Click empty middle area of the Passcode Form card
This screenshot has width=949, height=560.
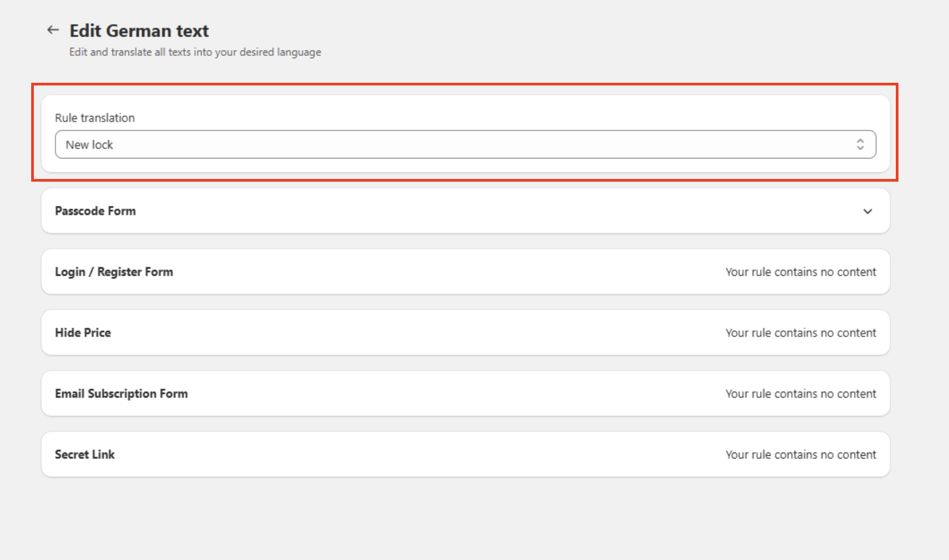click(x=465, y=211)
